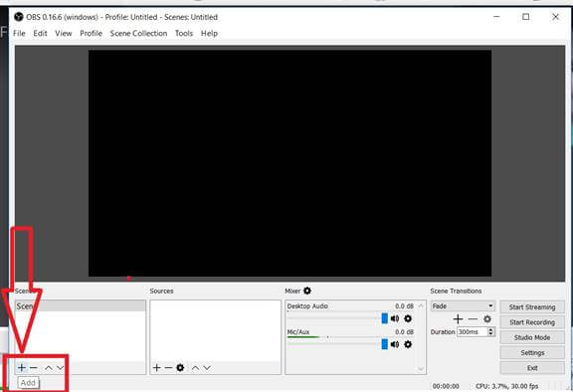
Task: Increase transition duration with the stepper up arrow
Action: coord(491,329)
